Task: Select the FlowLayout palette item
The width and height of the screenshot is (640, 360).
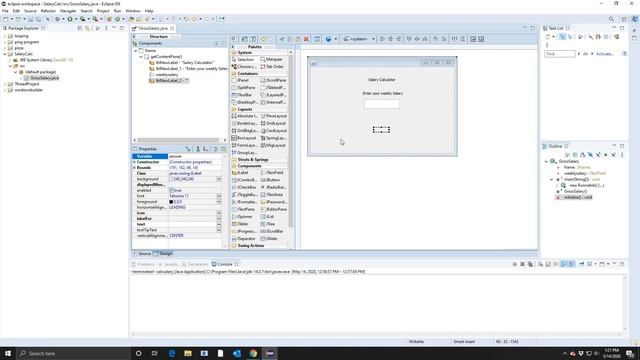Action: [273, 116]
